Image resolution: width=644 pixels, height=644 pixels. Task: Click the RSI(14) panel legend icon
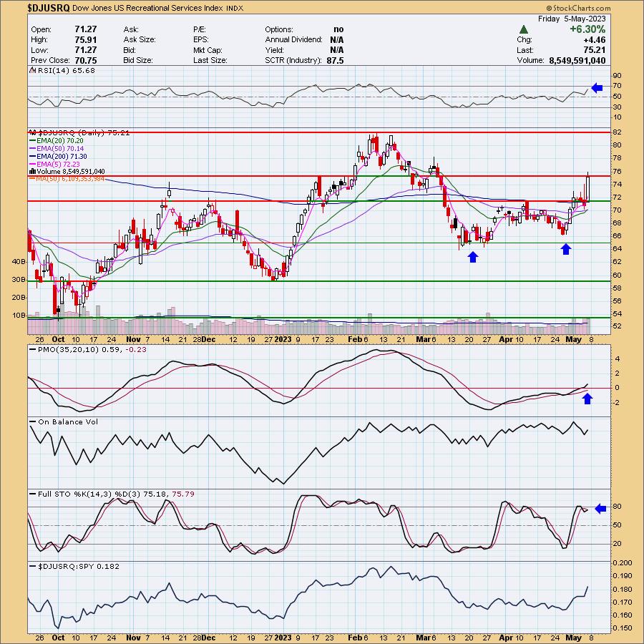(x=33, y=70)
